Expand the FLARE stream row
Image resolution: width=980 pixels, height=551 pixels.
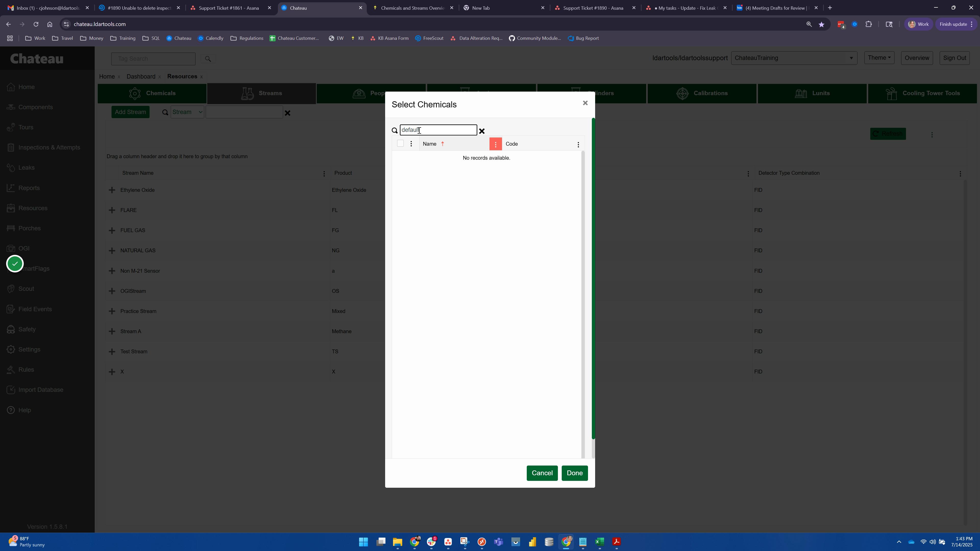[112, 210]
